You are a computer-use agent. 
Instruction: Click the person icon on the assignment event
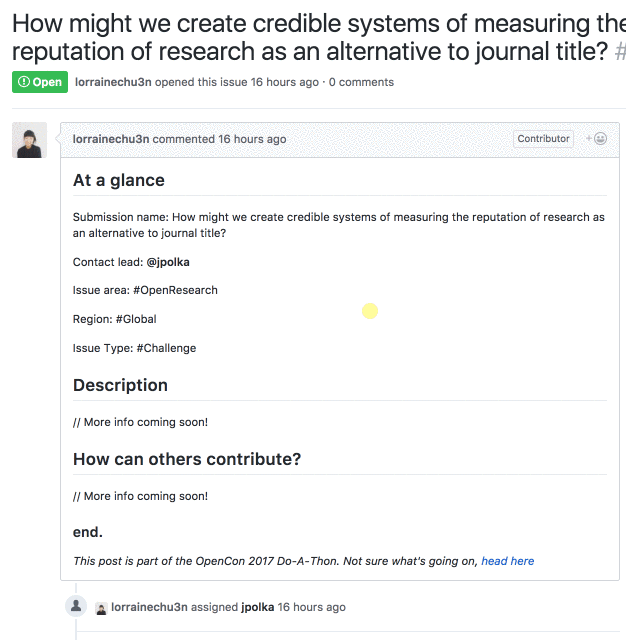click(76, 606)
